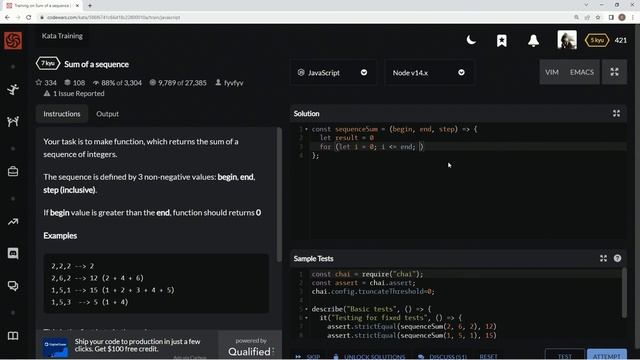The width and height of the screenshot is (640, 360).
Task: Open the Discord chat icon in sidebar
Action: tap(13, 253)
